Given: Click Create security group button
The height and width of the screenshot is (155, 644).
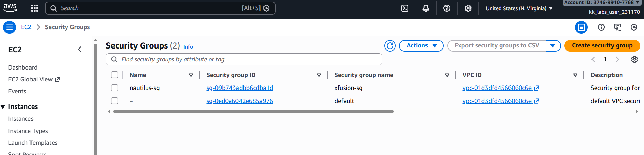Looking at the screenshot, I should (x=602, y=45).
